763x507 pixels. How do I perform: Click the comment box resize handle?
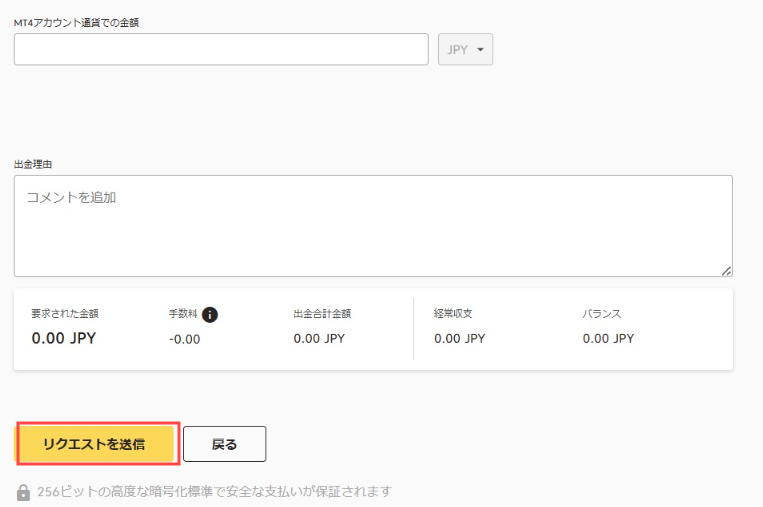(726, 270)
